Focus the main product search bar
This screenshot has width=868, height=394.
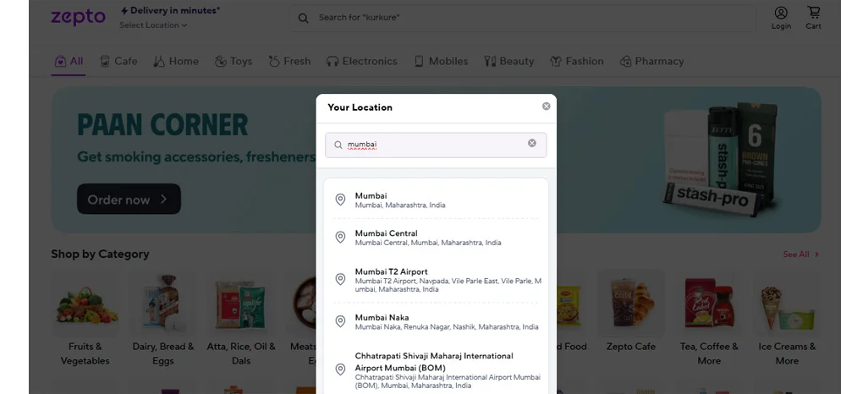click(x=523, y=19)
